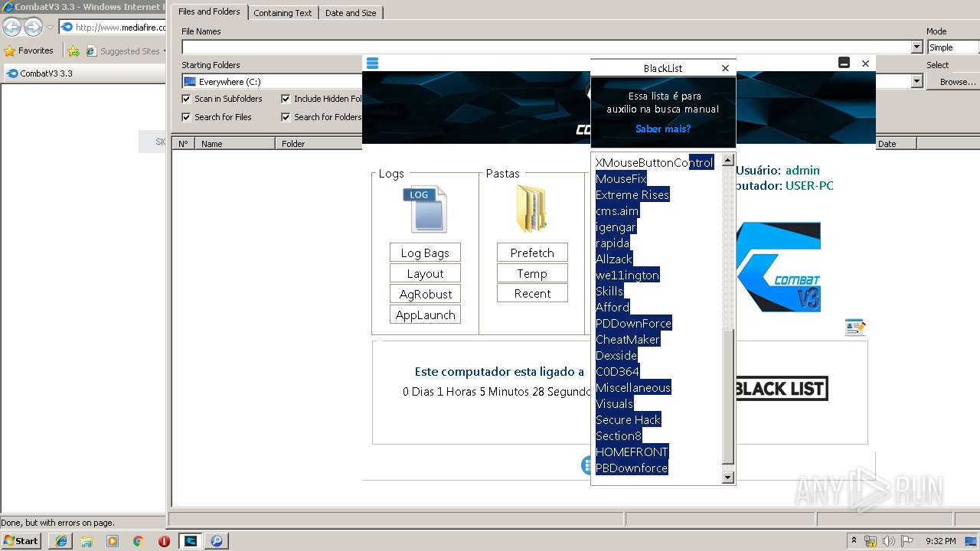Close the BlackList popup
This screenshot has height=551, width=980.
[725, 68]
